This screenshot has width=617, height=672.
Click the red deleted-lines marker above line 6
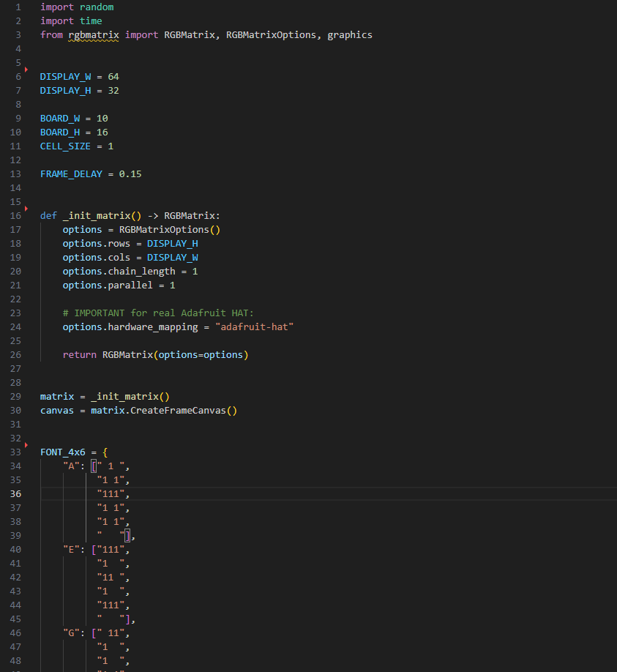(x=26, y=70)
